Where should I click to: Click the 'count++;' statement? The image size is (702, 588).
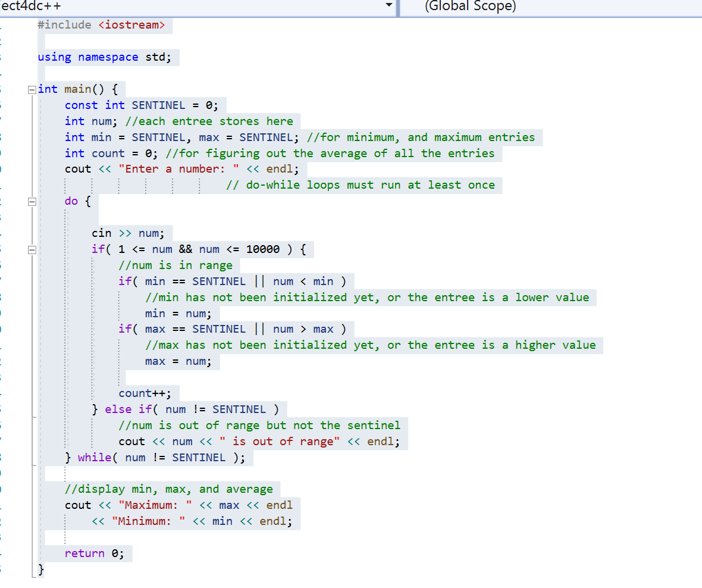point(145,393)
